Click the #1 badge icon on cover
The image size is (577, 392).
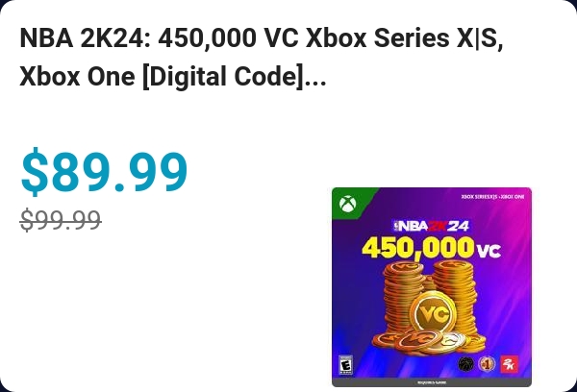click(x=489, y=363)
